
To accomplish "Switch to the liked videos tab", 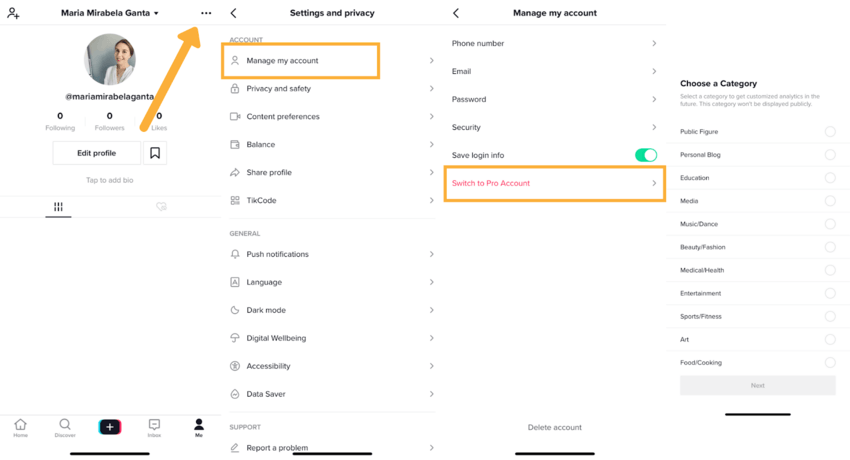I will pos(161,206).
